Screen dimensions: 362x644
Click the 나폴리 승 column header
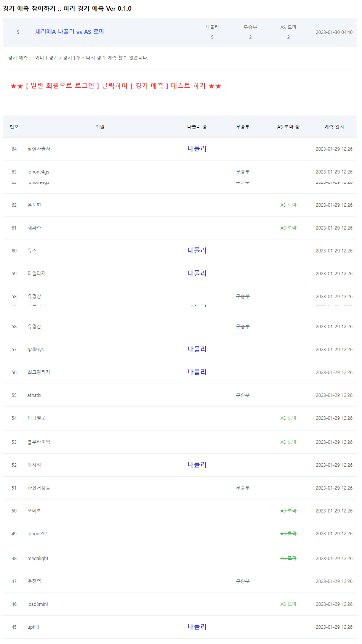[x=197, y=127]
